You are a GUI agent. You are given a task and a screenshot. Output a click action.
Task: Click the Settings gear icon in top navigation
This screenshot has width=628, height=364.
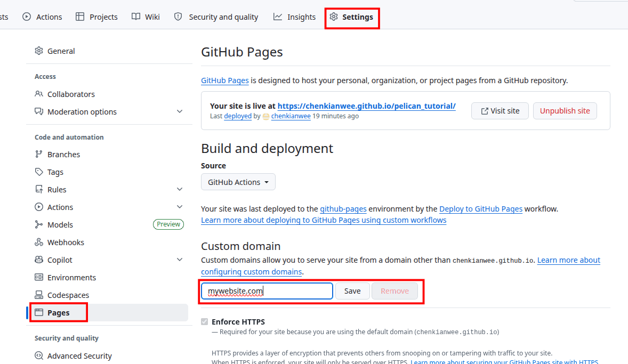point(334,17)
